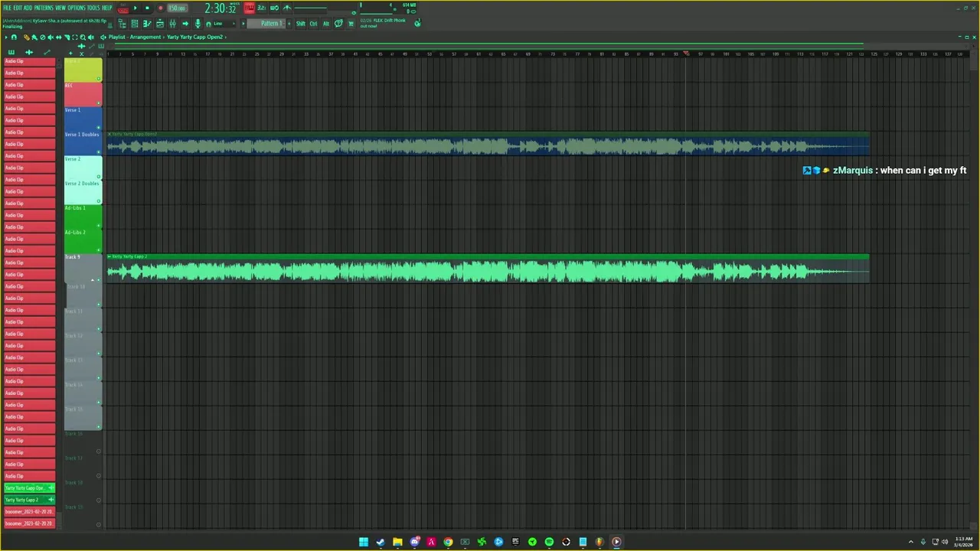Toggle the playlist magnet snap icon
The height and width of the screenshot is (551, 980).
click(14, 37)
